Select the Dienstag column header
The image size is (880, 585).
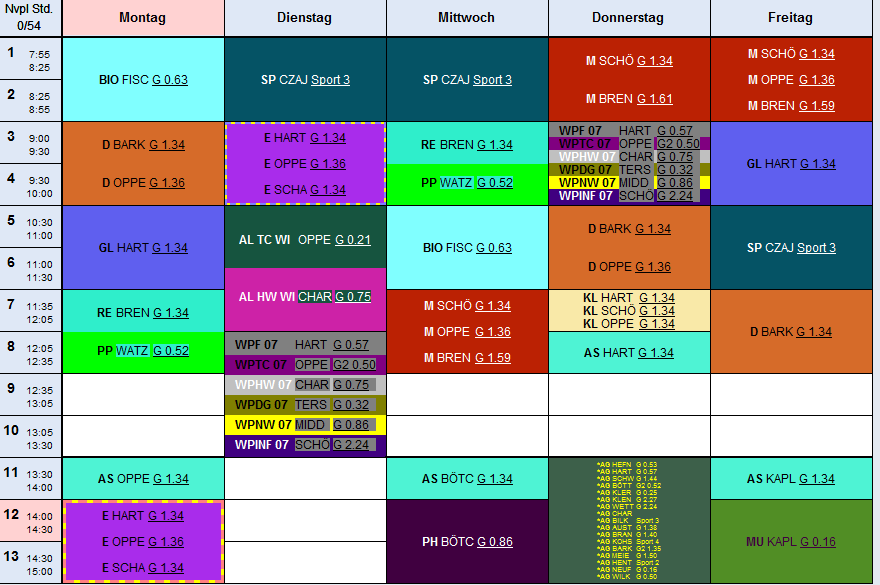click(x=305, y=18)
